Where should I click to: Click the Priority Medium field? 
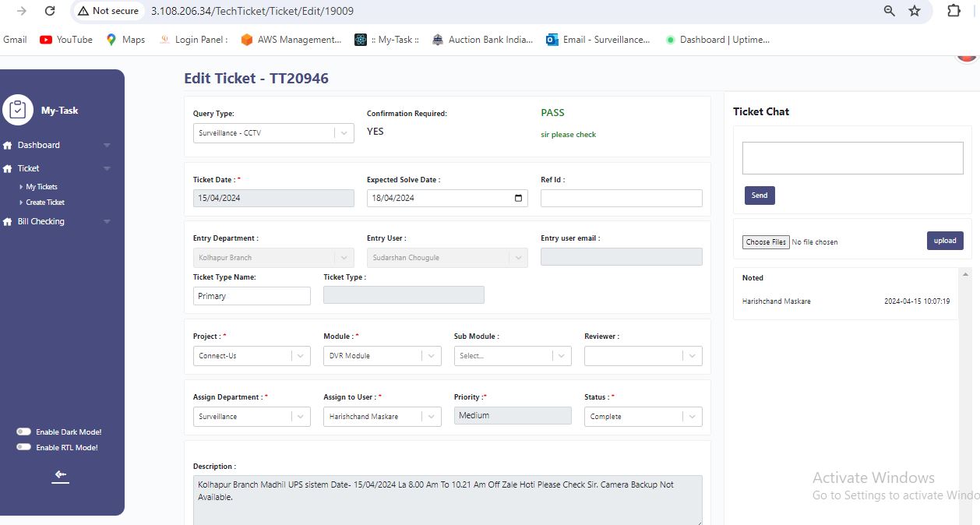coord(513,416)
